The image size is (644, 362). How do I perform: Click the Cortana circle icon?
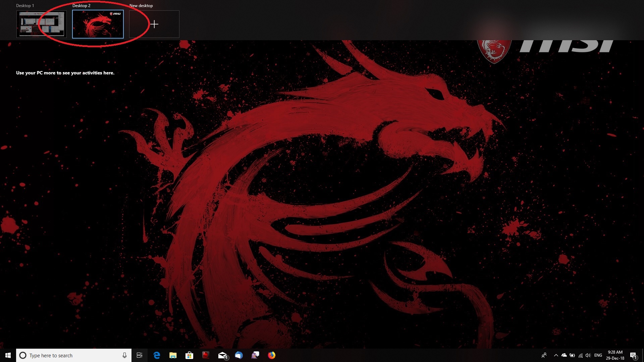point(23,355)
